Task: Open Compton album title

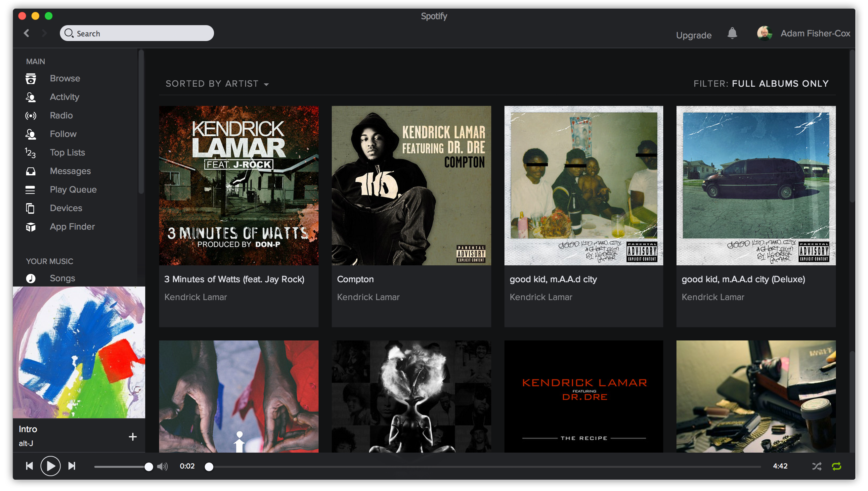Action: click(355, 279)
